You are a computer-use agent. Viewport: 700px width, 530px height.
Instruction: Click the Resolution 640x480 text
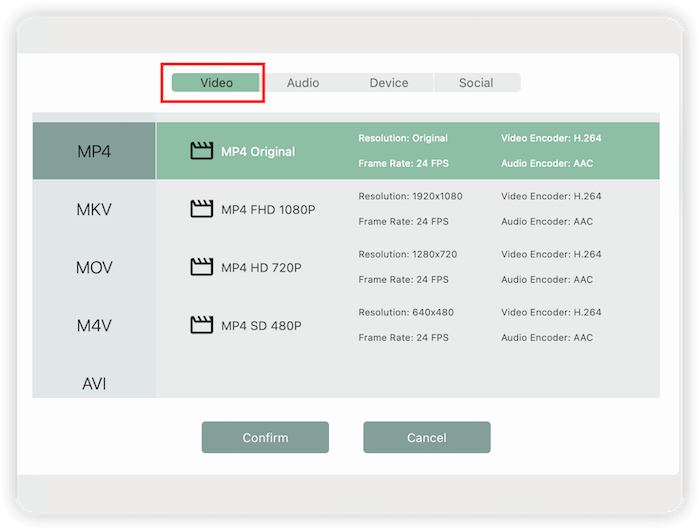(x=404, y=313)
